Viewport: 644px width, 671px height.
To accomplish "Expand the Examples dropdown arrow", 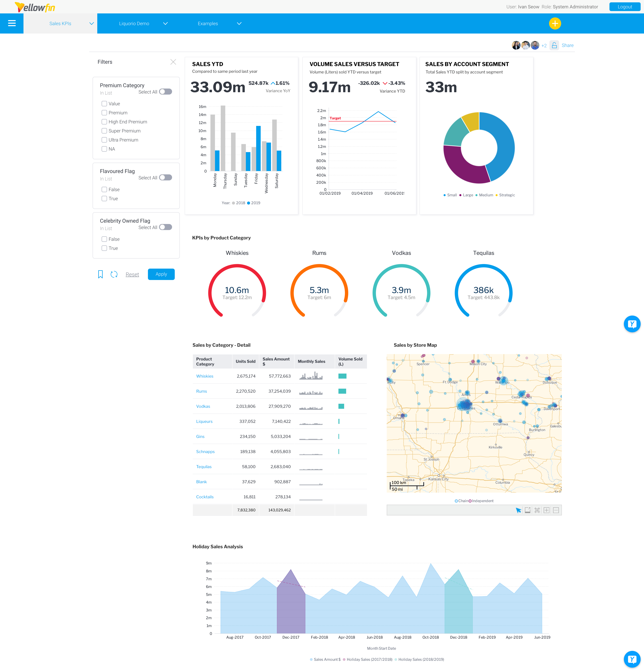I will coord(239,23).
